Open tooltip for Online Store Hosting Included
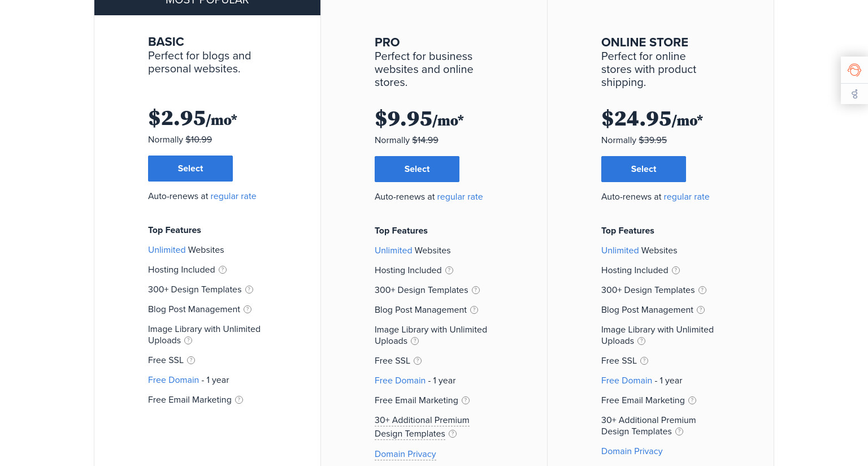The height and width of the screenshot is (466, 868). (x=676, y=270)
